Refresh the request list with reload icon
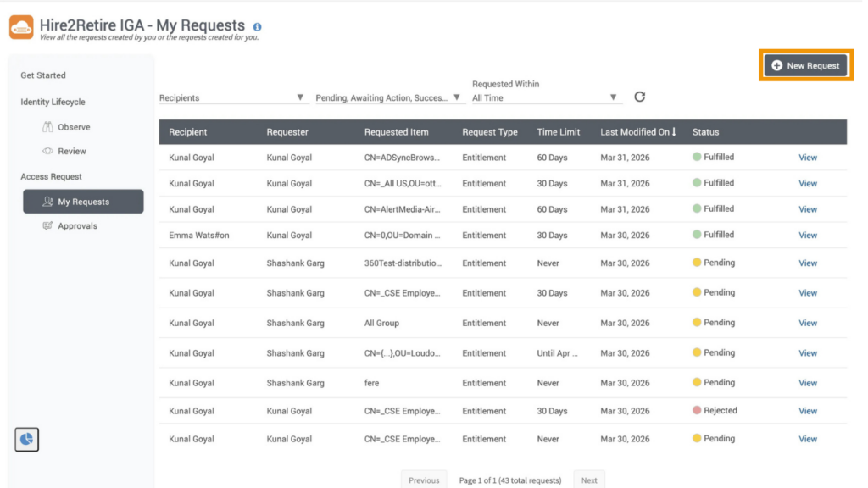 tap(639, 97)
